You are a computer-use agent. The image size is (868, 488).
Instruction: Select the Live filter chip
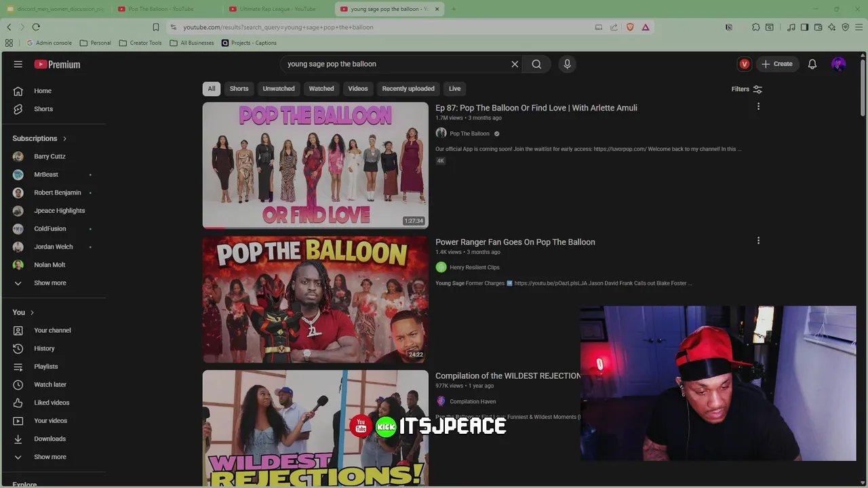455,89
